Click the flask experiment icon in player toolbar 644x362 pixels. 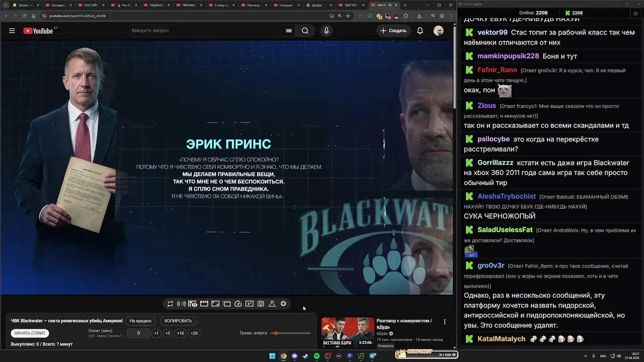tap(272, 304)
